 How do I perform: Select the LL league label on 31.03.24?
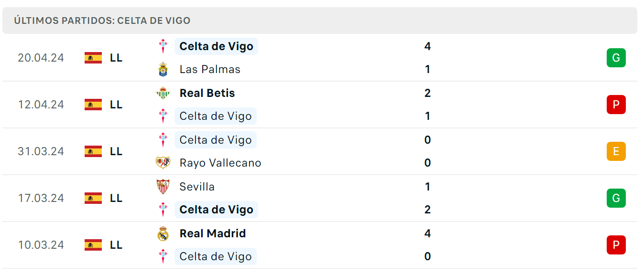[116, 151]
